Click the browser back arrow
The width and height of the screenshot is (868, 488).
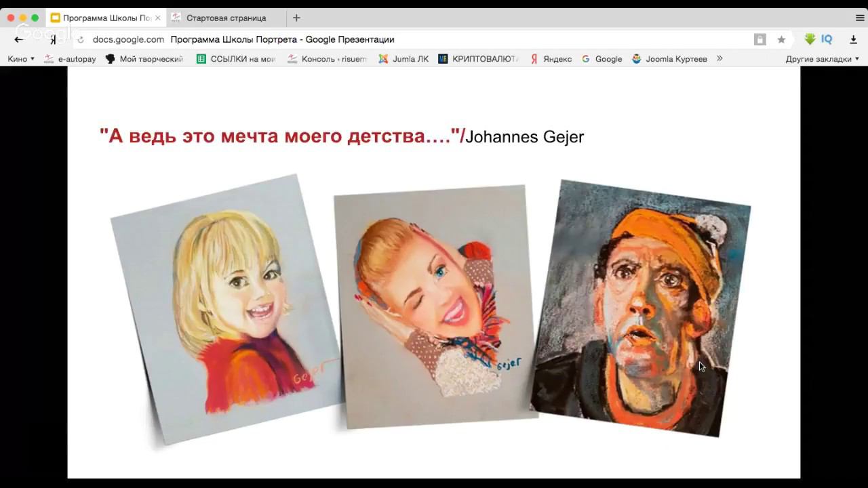[x=18, y=39]
